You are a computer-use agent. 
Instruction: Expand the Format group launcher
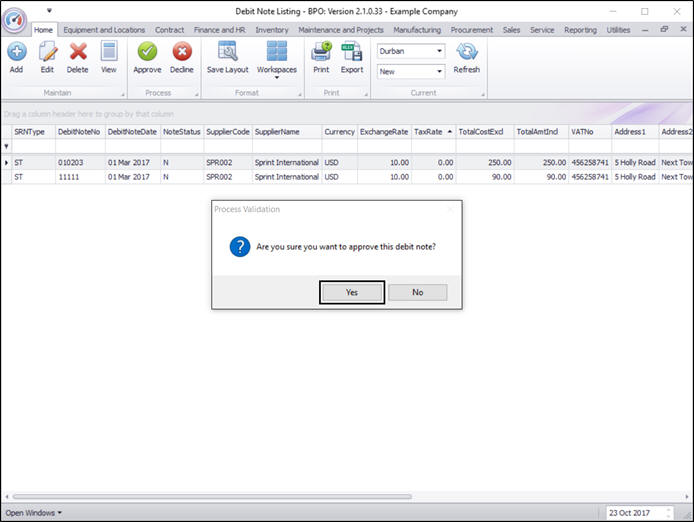pos(300,94)
